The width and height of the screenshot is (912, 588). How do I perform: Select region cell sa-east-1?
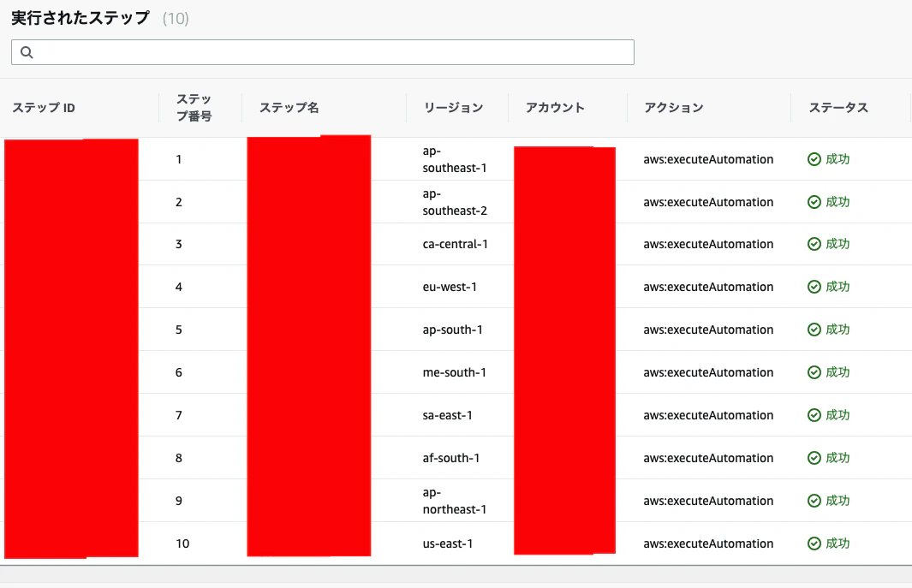pyautogui.click(x=447, y=415)
